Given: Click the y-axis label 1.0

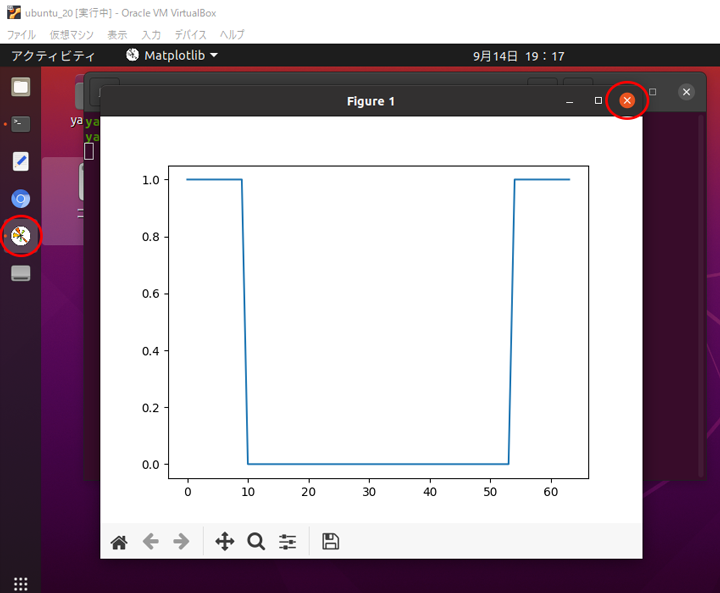Looking at the screenshot, I should [x=151, y=180].
